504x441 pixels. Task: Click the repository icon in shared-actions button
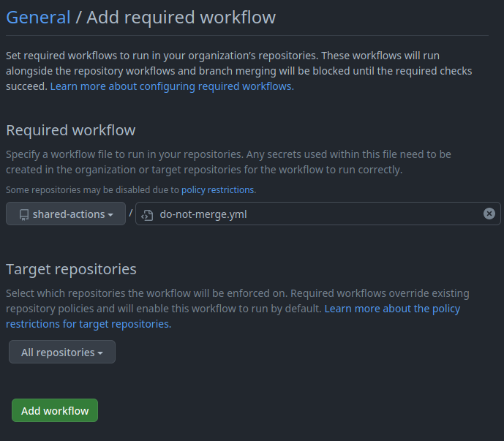[x=24, y=215]
